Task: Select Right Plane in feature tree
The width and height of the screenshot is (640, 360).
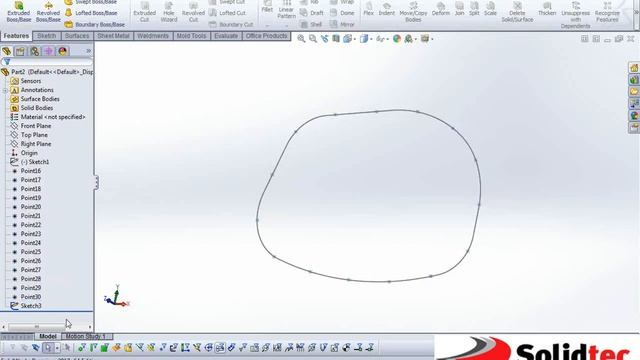Action: click(36, 144)
